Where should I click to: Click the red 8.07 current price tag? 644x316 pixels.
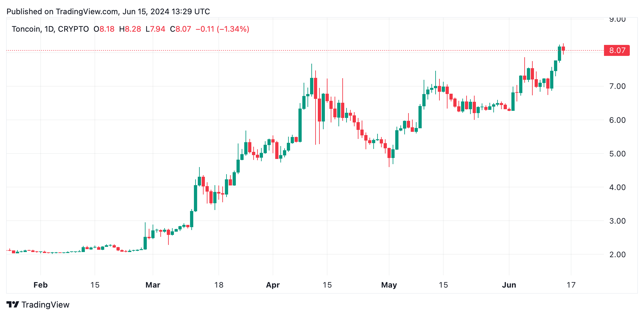pyautogui.click(x=617, y=50)
